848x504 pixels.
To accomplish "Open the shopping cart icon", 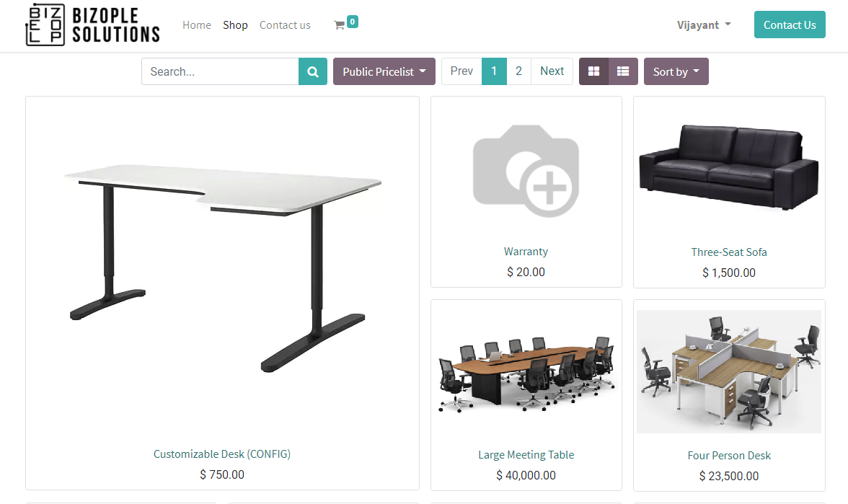I will [x=340, y=25].
